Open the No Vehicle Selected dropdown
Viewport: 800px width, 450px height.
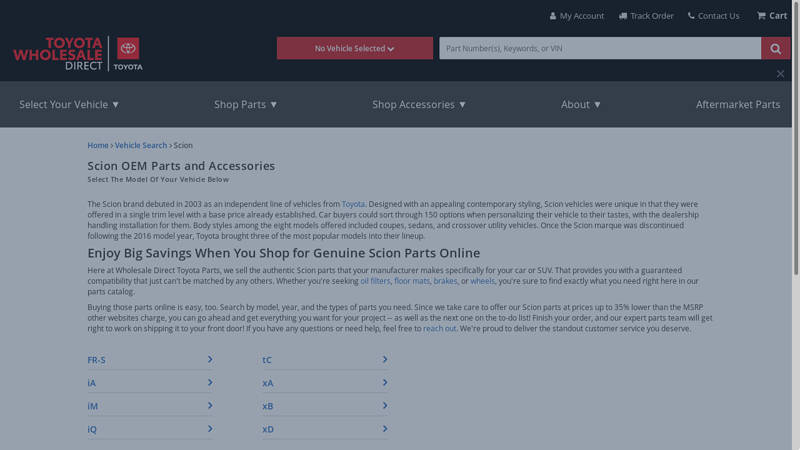pos(354,48)
